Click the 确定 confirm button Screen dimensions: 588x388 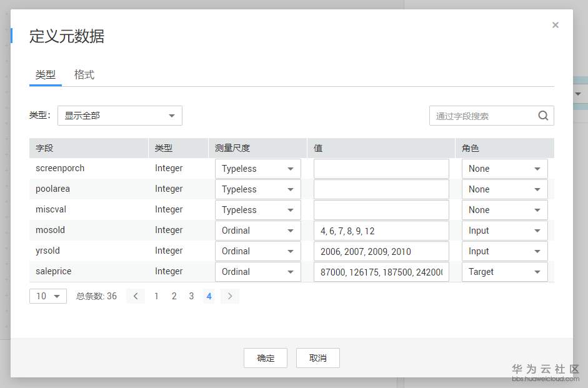click(266, 358)
